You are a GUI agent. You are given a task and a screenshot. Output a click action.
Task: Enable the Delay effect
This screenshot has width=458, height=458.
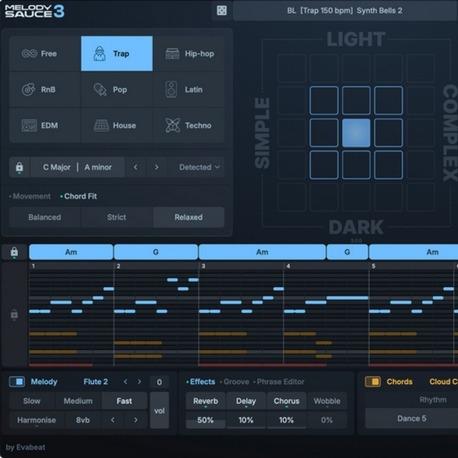[x=246, y=401]
